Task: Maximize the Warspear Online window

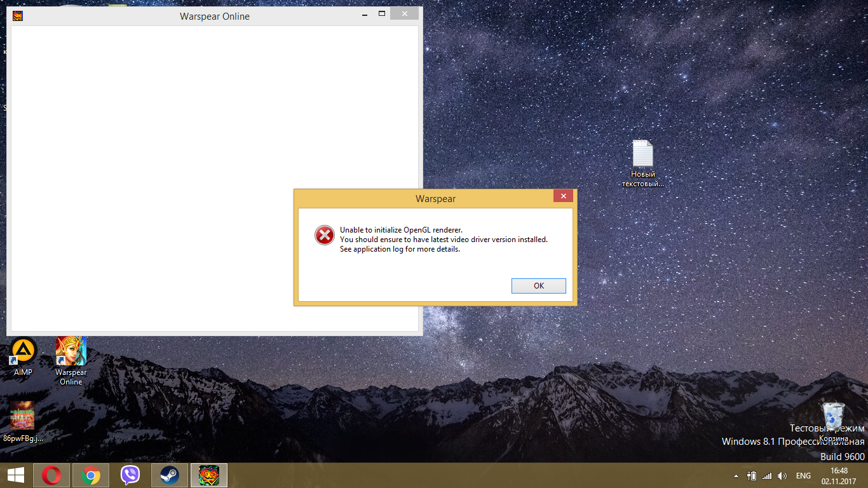Action: point(382,13)
